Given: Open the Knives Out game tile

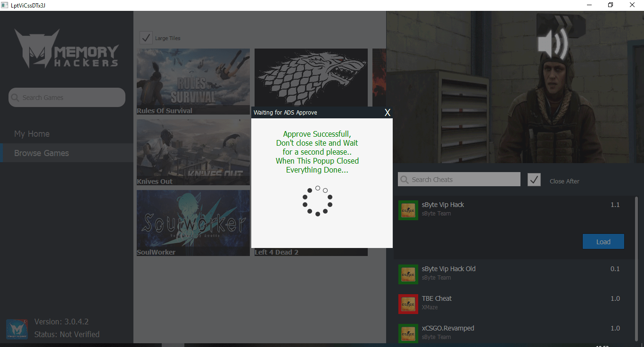Looking at the screenshot, I should tap(193, 152).
